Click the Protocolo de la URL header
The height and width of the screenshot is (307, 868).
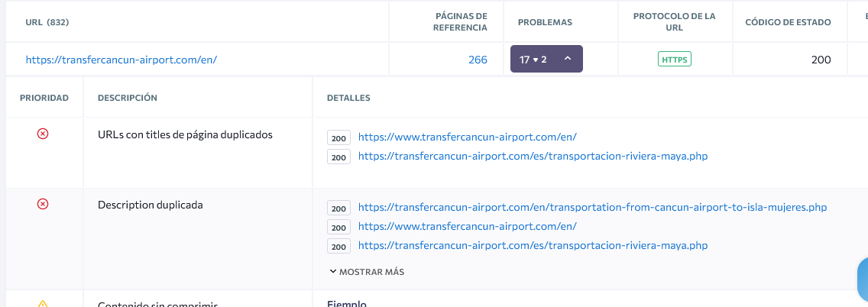[x=675, y=22]
